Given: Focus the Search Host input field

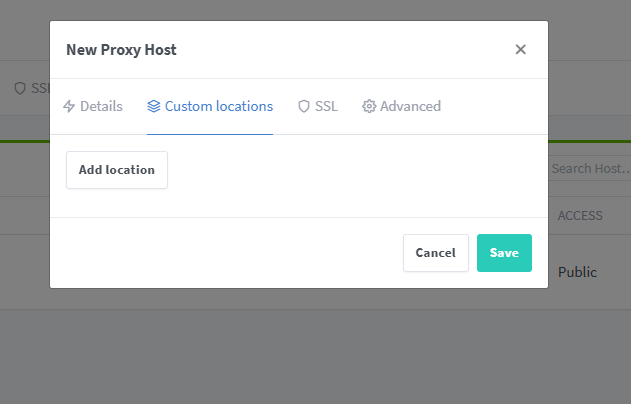Looking at the screenshot, I should coord(590,169).
